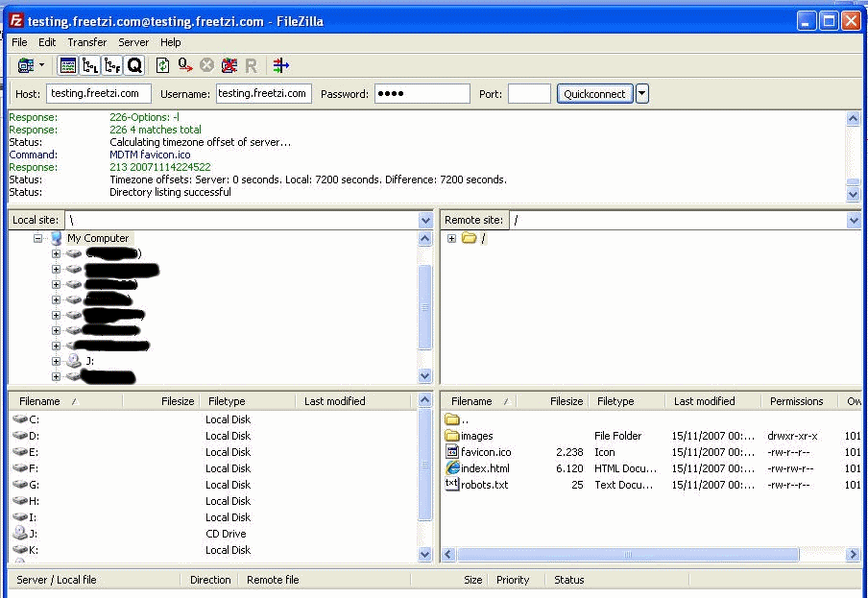Screen dimensions: 868x598
Task: Open Site Manager dropdown arrow
Action: point(42,65)
